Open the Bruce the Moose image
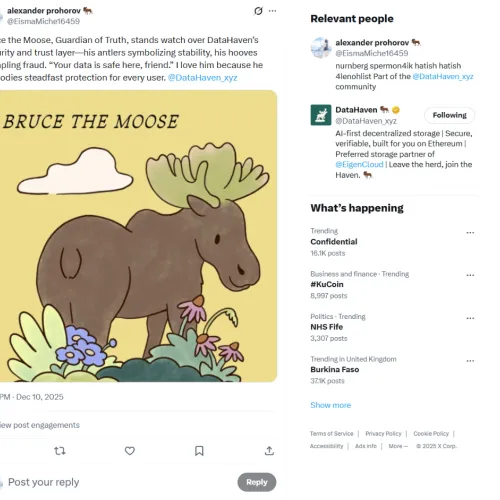 coord(138,236)
